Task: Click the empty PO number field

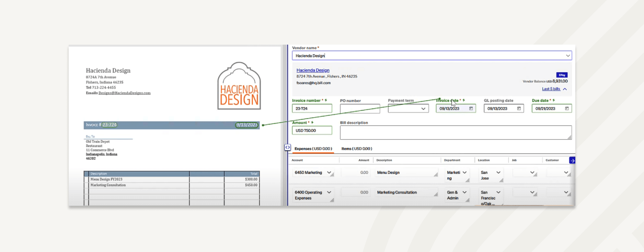Action: point(360,108)
